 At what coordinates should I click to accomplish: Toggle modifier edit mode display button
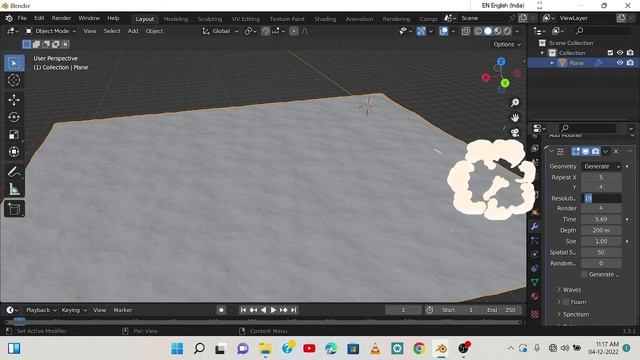point(576,151)
